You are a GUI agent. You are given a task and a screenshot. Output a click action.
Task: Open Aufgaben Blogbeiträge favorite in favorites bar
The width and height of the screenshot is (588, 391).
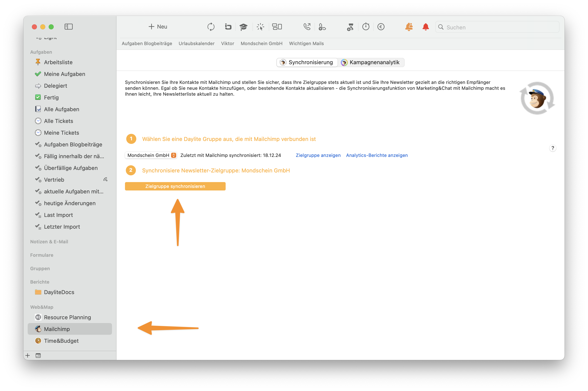pos(147,43)
